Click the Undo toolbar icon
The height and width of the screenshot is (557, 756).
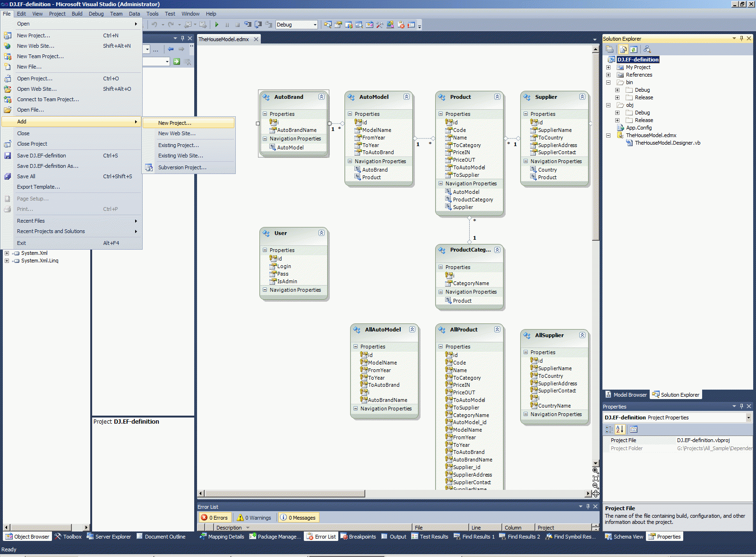pos(155,25)
